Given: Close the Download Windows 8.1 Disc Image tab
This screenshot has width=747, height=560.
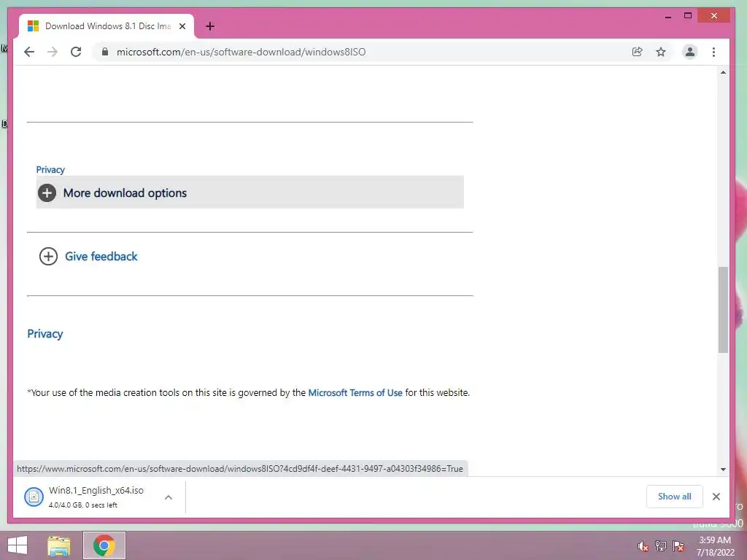Looking at the screenshot, I should 182,26.
